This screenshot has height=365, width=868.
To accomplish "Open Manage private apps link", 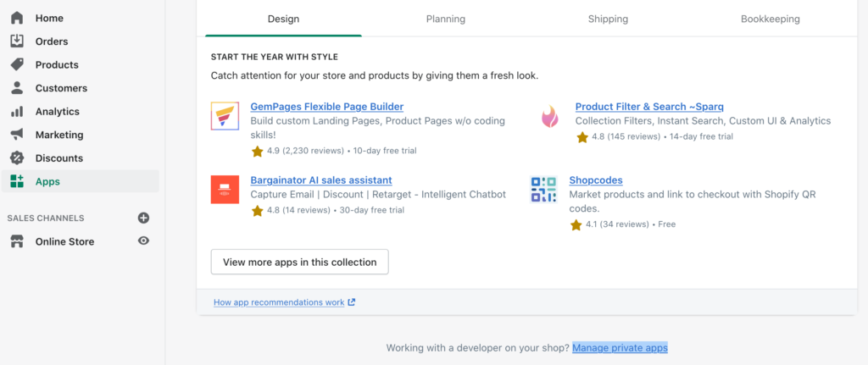I will [620, 348].
